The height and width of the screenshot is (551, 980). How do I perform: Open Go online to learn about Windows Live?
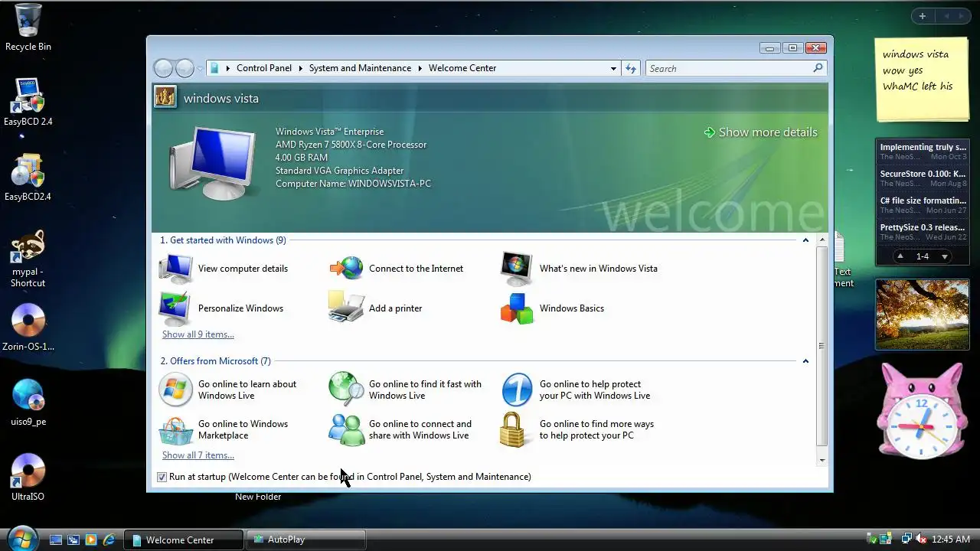click(x=227, y=390)
